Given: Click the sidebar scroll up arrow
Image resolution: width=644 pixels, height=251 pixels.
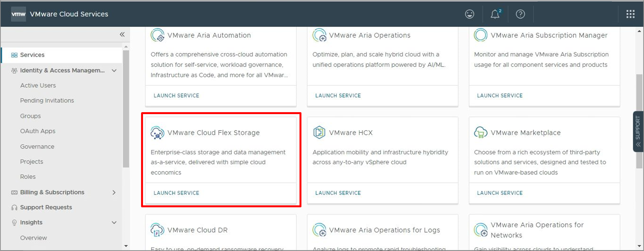Looking at the screenshot, I should coord(126,47).
